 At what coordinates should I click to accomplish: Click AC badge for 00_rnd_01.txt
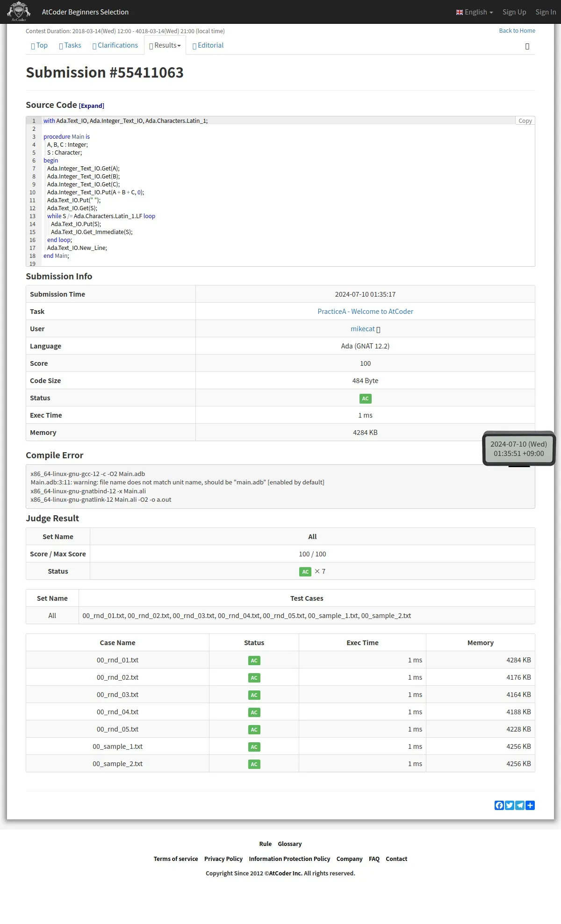(254, 661)
